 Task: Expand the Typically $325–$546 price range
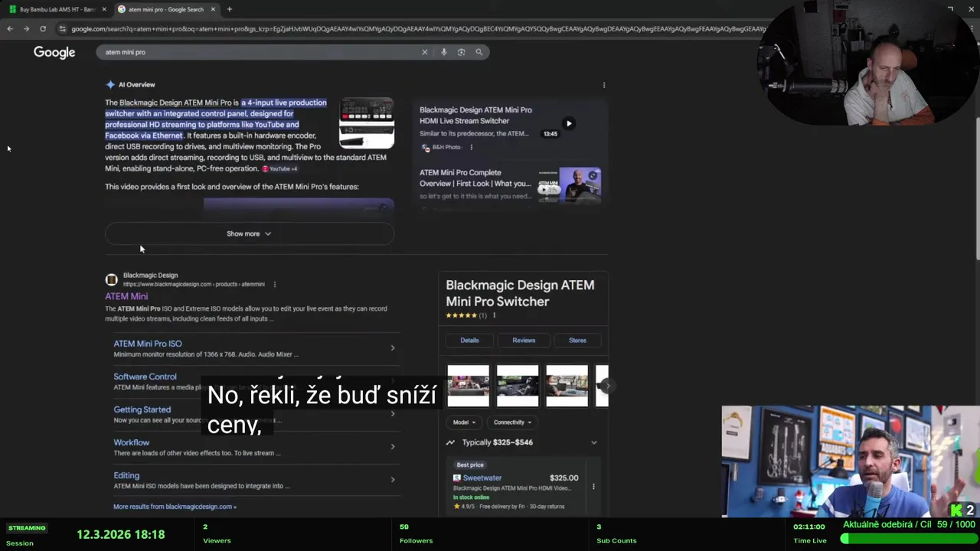pyautogui.click(x=594, y=442)
